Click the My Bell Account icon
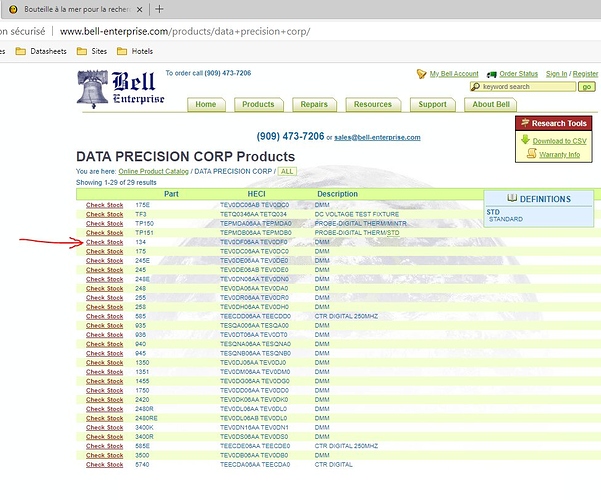The width and height of the screenshot is (601, 500). click(x=421, y=74)
